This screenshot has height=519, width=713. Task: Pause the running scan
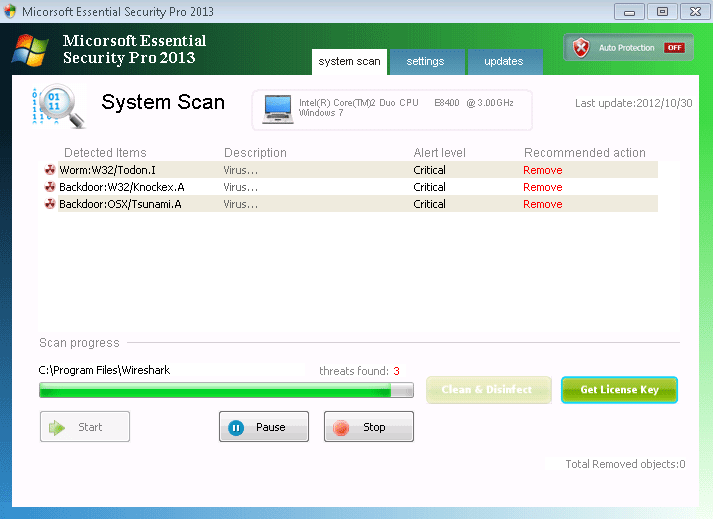[x=264, y=427]
